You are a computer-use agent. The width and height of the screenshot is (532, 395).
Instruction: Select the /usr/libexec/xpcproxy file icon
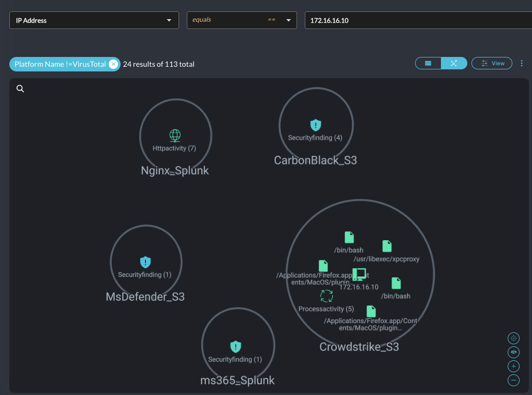click(x=387, y=246)
